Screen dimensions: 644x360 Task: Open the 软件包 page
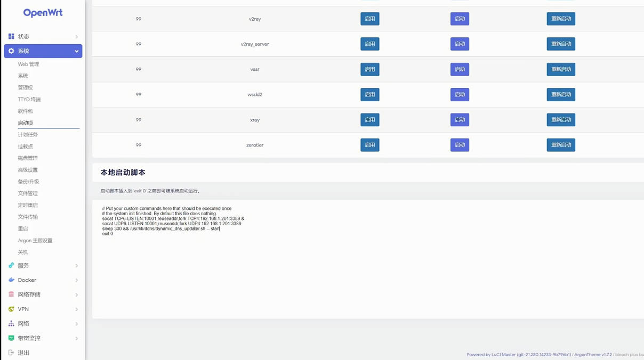pos(25,111)
